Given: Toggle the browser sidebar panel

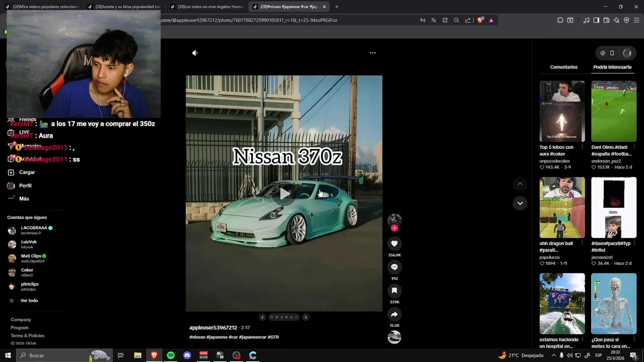Looking at the screenshot, I should coord(596,20).
